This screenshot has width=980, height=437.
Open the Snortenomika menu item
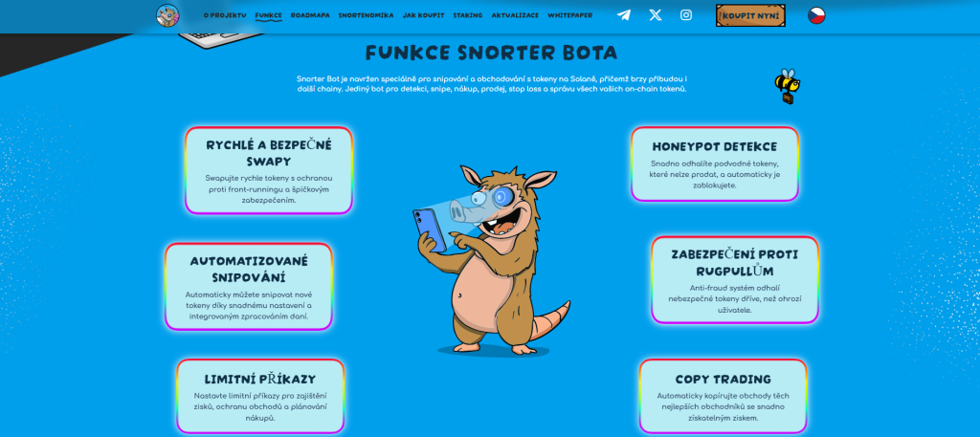pyautogui.click(x=367, y=15)
